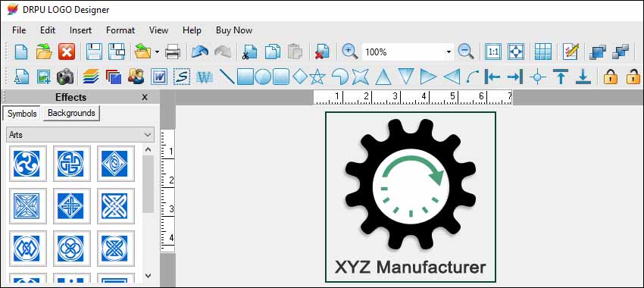
Task: Close the Effects panel
Action: [x=145, y=97]
